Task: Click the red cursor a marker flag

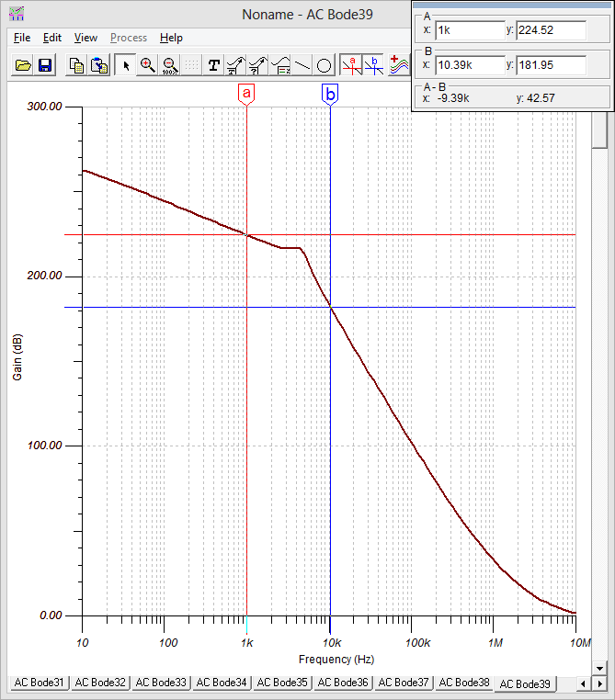Action: pos(246,95)
